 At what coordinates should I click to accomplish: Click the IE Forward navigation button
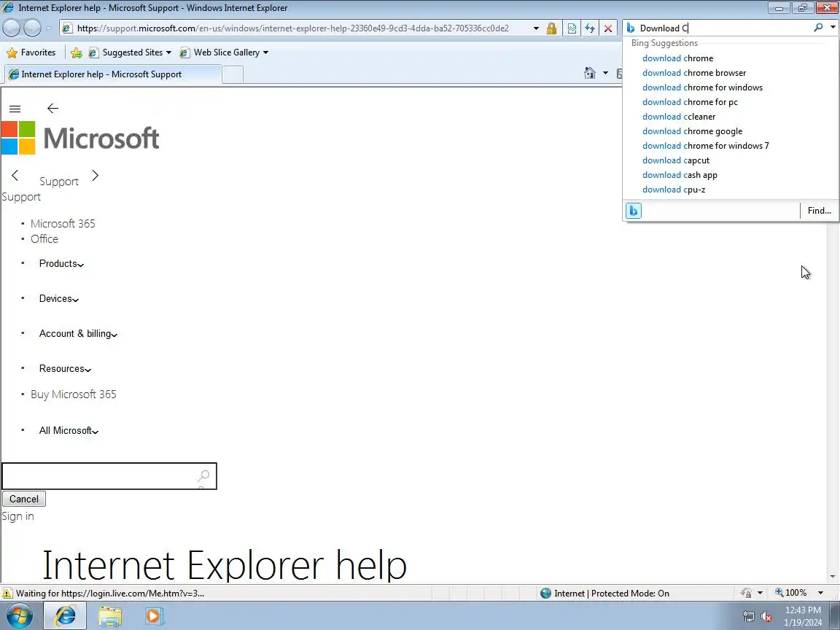click(32, 28)
